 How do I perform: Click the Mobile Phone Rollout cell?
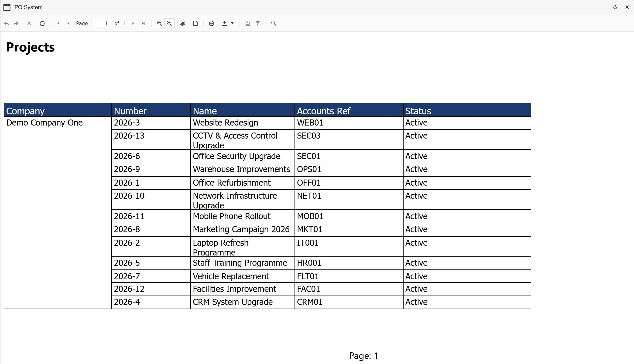click(243, 217)
